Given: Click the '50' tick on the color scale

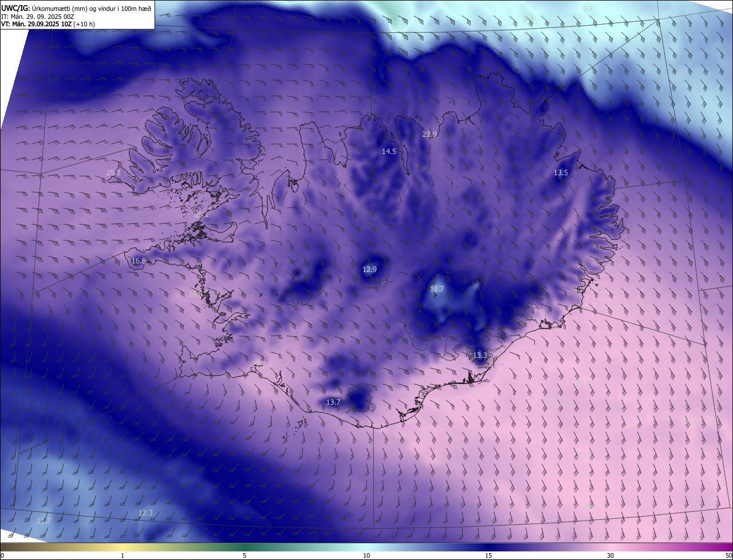Looking at the screenshot, I should click(728, 556).
